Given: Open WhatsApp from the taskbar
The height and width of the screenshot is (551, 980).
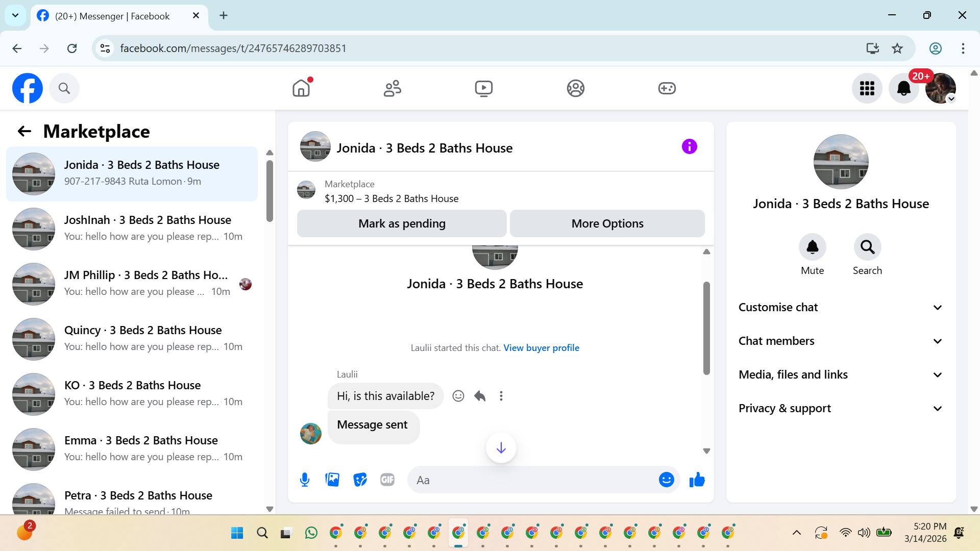Looking at the screenshot, I should [x=311, y=533].
